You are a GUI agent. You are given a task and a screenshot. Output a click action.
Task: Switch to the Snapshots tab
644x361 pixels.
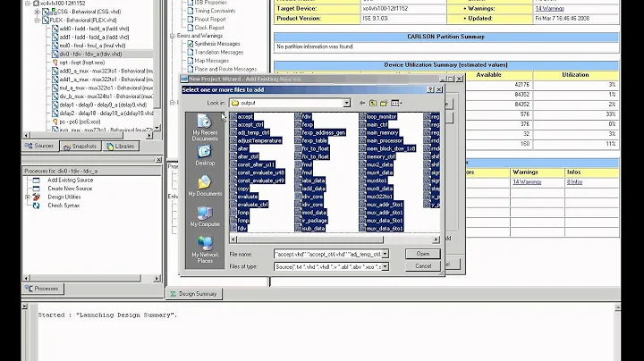[80, 146]
